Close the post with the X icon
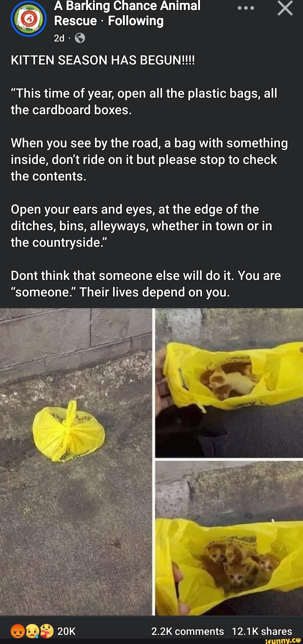Image resolution: width=303 pixels, height=644 pixels. point(285,8)
